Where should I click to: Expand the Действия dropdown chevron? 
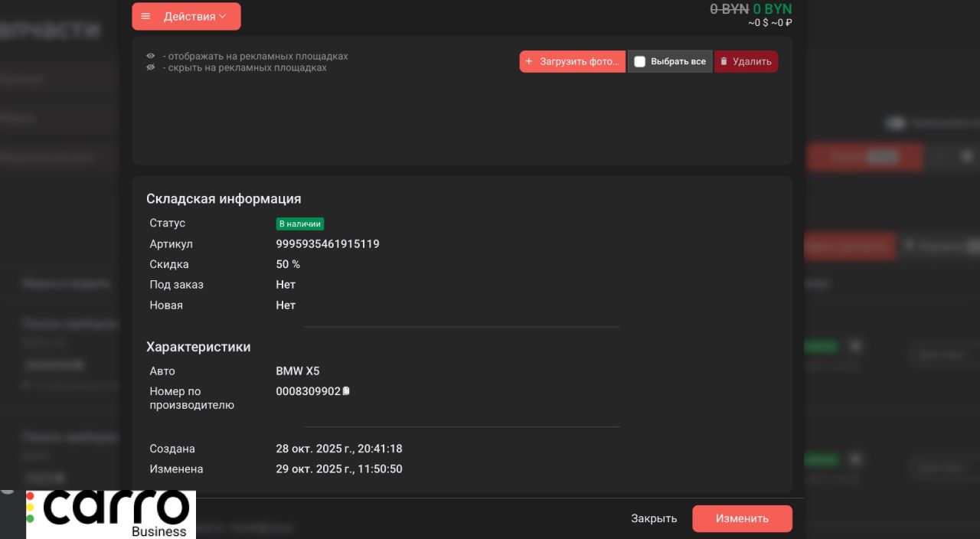click(x=223, y=16)
